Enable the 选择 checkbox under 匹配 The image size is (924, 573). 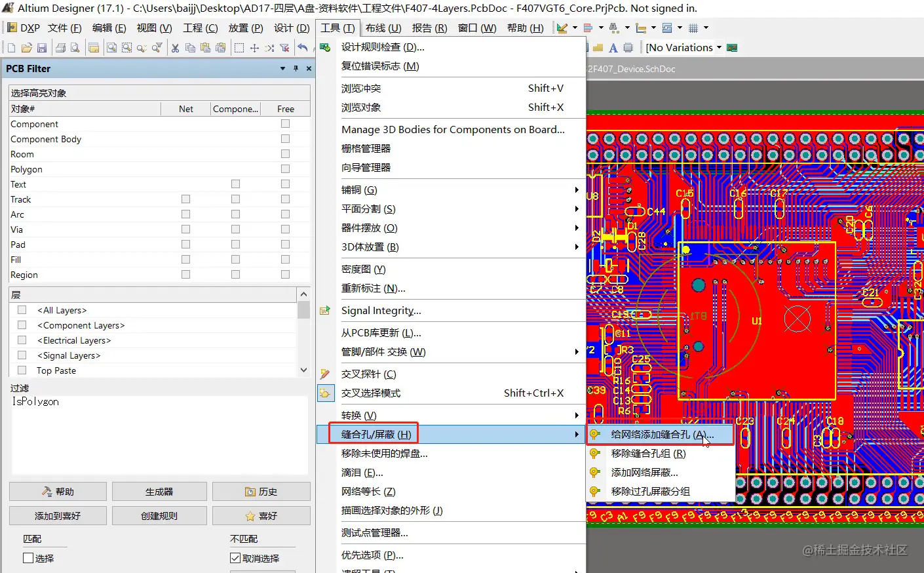[28, 558]
